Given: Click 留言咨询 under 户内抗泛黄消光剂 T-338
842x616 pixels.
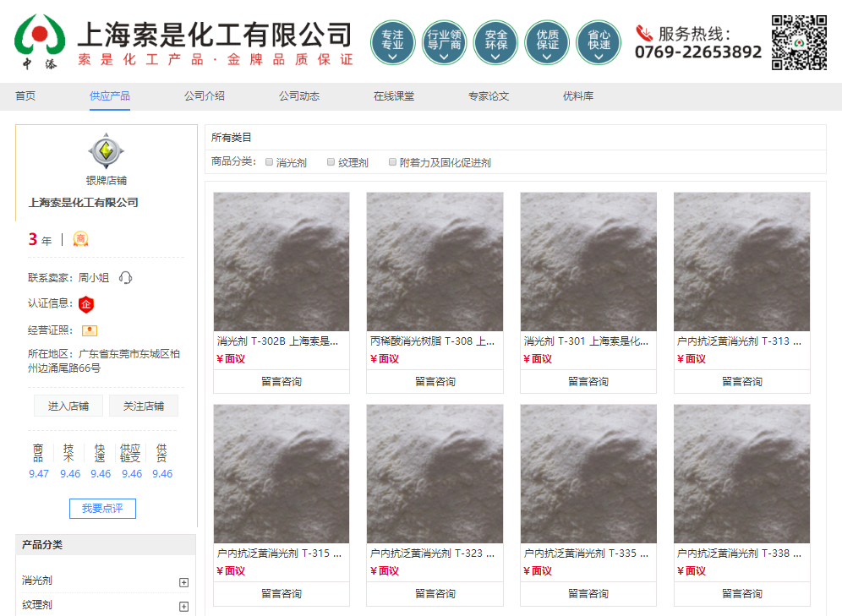Looking at the screenshot, I should pos(742,593).
